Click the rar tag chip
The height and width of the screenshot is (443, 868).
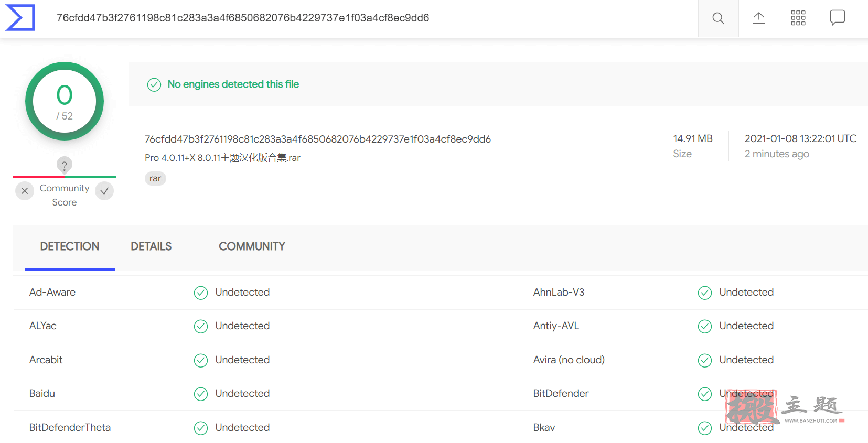pyautogui.click(x=155, y=178)
